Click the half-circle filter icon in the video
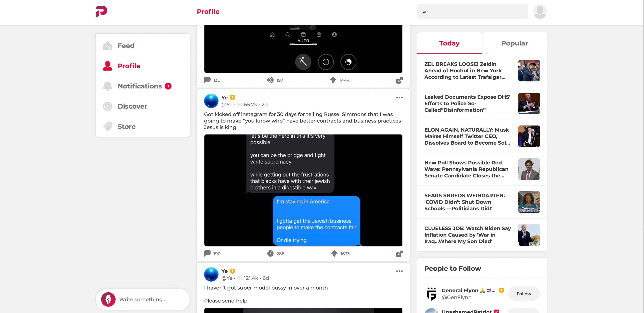 [x=348, y=62]
